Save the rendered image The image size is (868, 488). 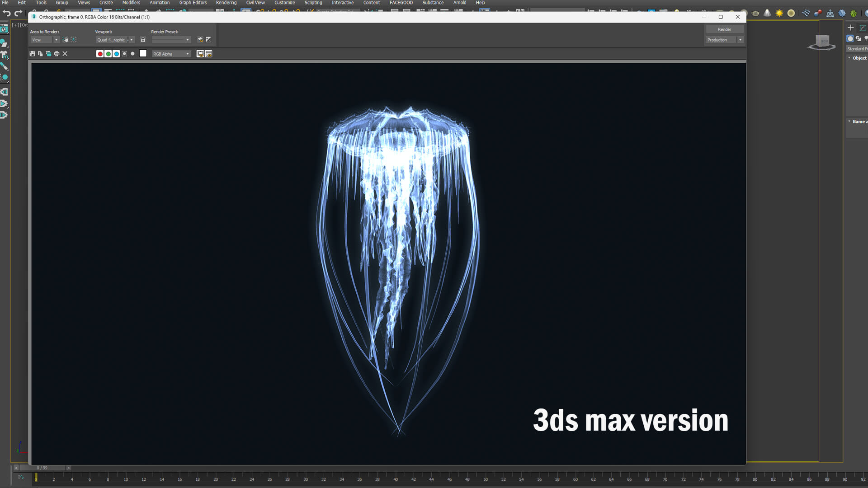point(32,54)
